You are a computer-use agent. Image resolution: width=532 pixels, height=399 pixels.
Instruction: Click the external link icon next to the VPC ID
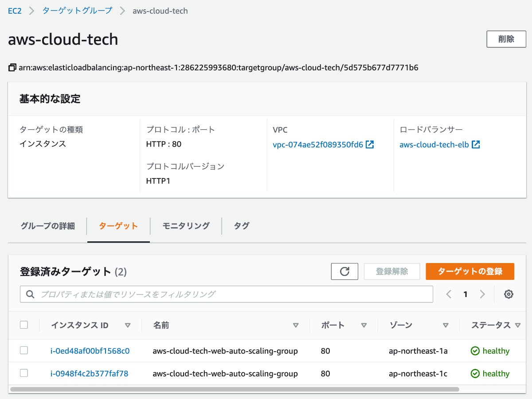click(x=370, y=144)
